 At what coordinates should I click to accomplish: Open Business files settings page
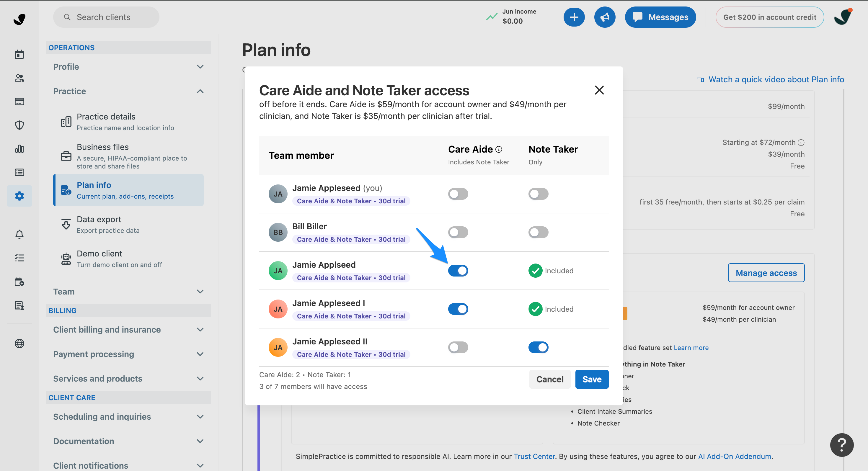128,156
